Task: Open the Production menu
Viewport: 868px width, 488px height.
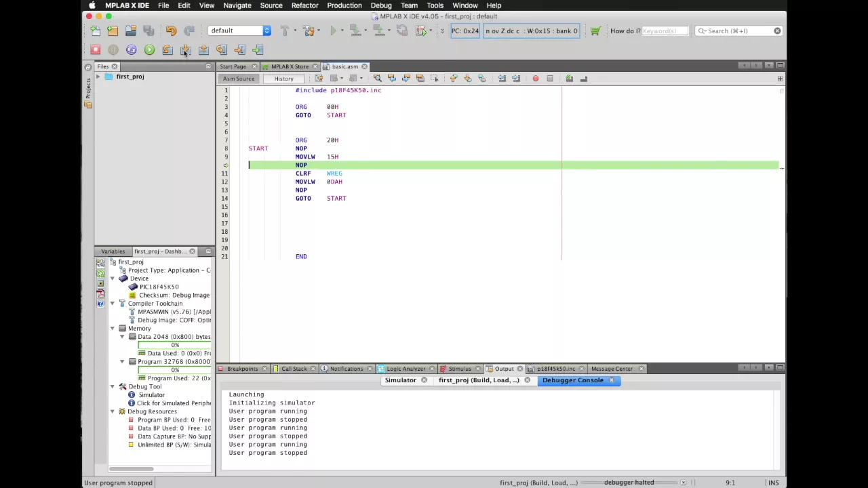Action: point(344,5)
